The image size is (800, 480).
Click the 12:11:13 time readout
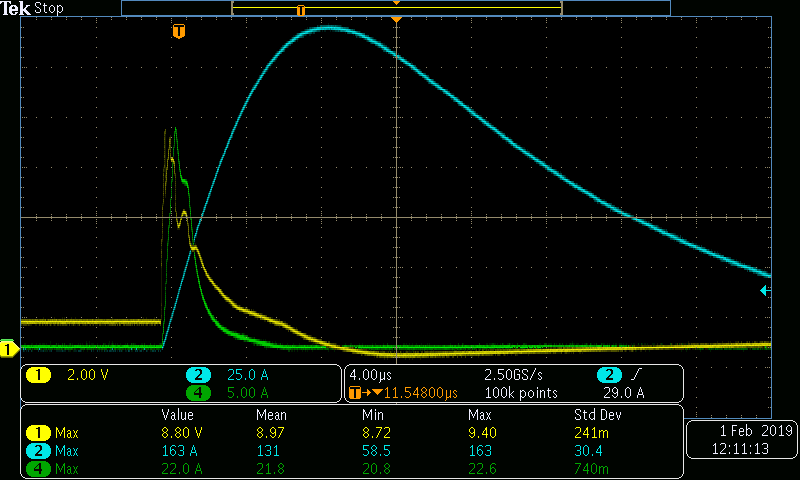pos(740,449)
